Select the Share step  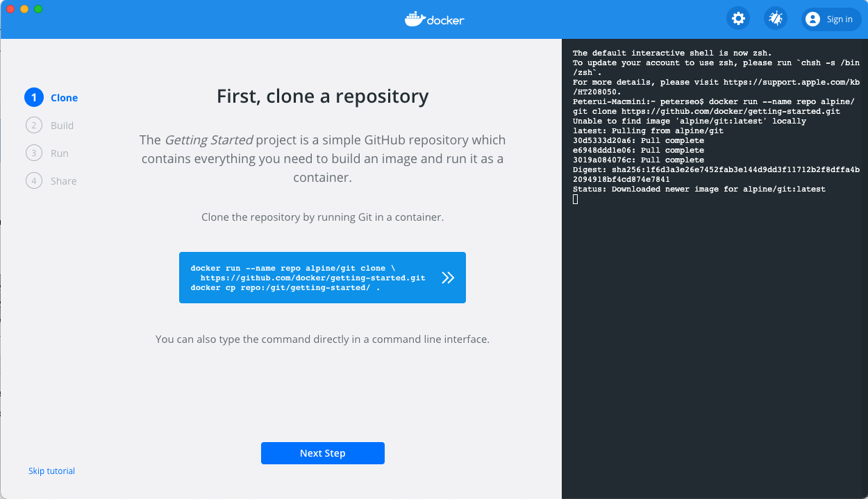click(x=51, y=181)
